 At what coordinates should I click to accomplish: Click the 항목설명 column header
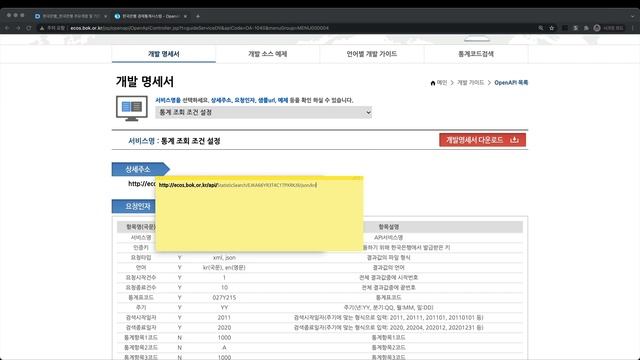(x=389, y=227)
